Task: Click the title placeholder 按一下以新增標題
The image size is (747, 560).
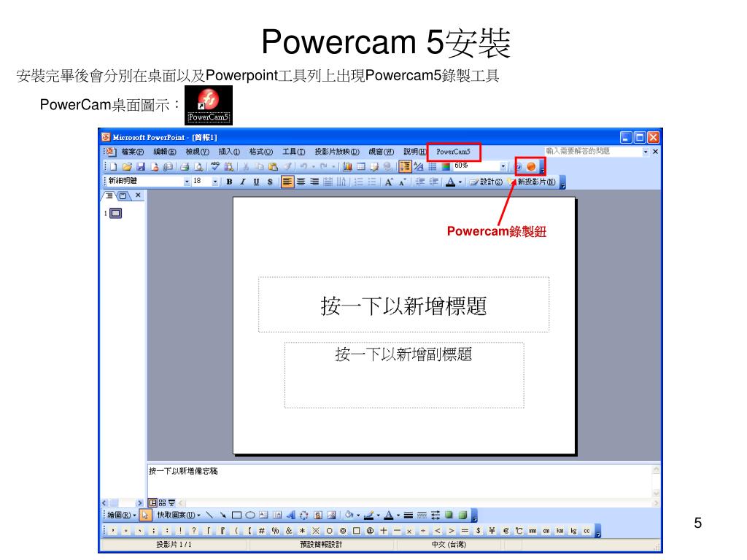Action: [x=403, y=305]
